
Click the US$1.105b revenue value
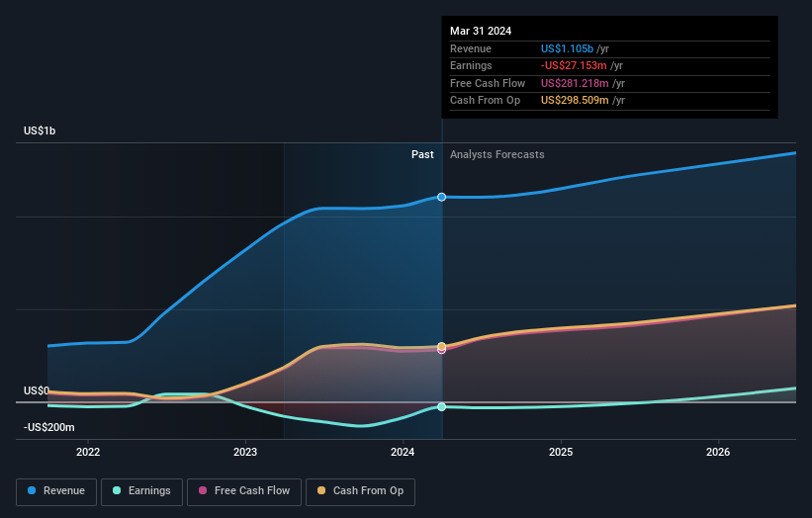pyautogui.click(x=567, y=48)
